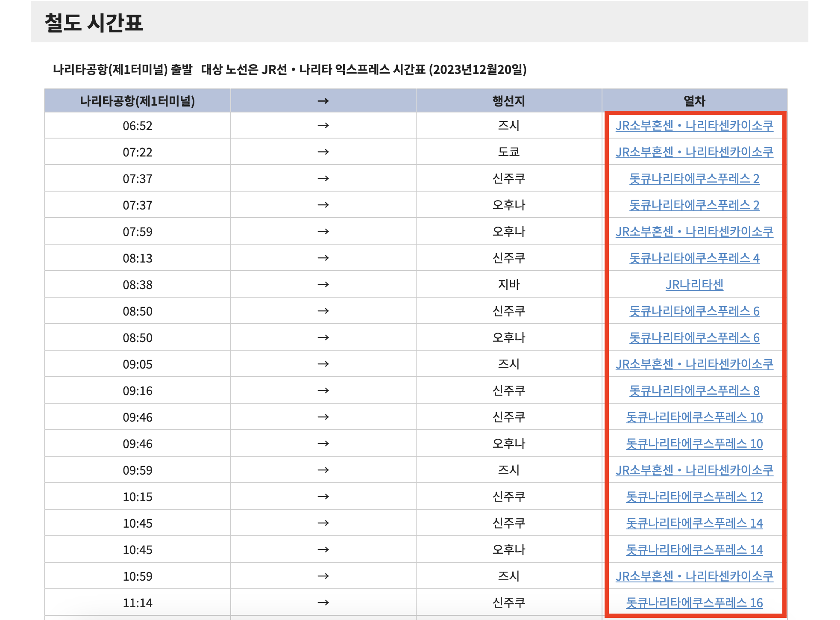Image resolution: width=840 pixels, height=620 pixels.
Task: Select the 08:38 departure time cell
Action: [138, 285]
